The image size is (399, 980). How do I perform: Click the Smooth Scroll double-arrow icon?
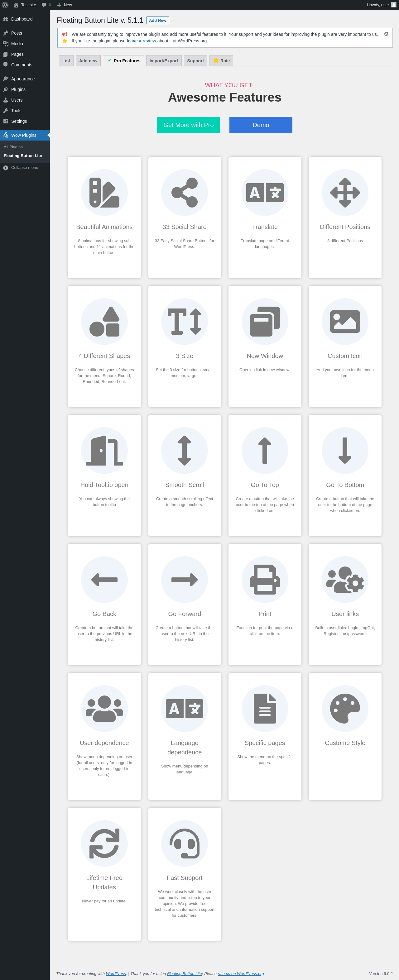pyautogui.click(x=185, y=451)
